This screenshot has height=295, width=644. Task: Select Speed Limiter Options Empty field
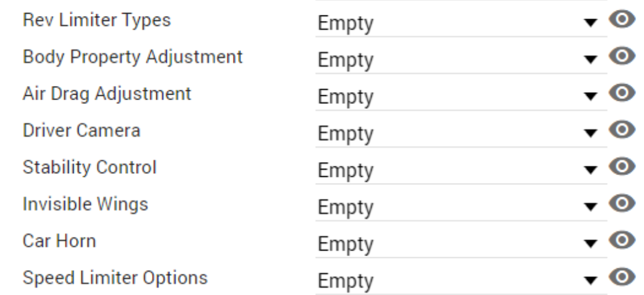pyautogui.click(x=461, y=280)
